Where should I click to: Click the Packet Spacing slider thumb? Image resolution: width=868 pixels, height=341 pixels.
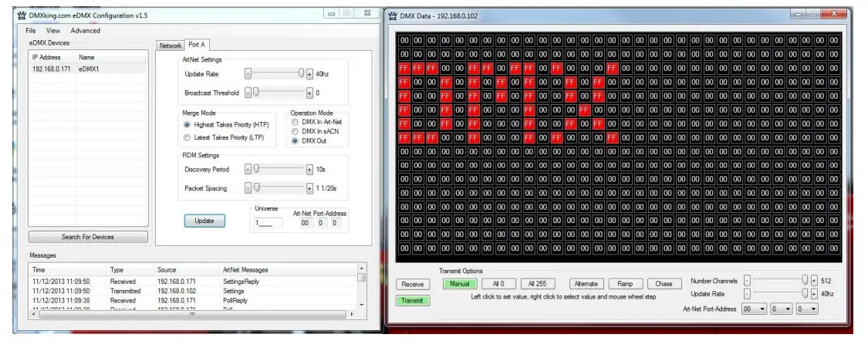coord(255,188)
